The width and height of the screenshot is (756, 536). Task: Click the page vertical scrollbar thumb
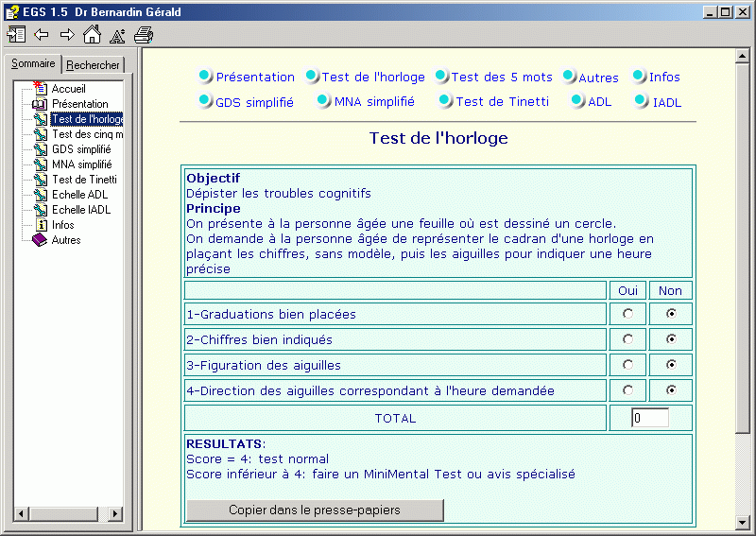click(x=743, y=248)
